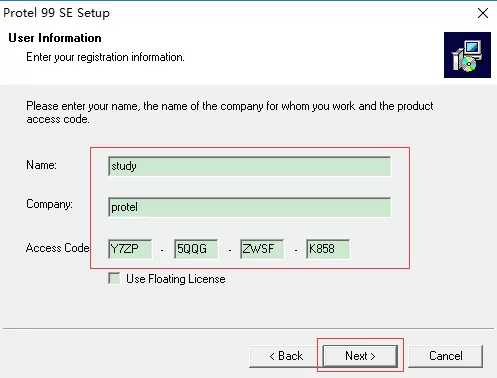
Task: Focus the Company field containing 'protel'
Action: (x=249, y=207)
